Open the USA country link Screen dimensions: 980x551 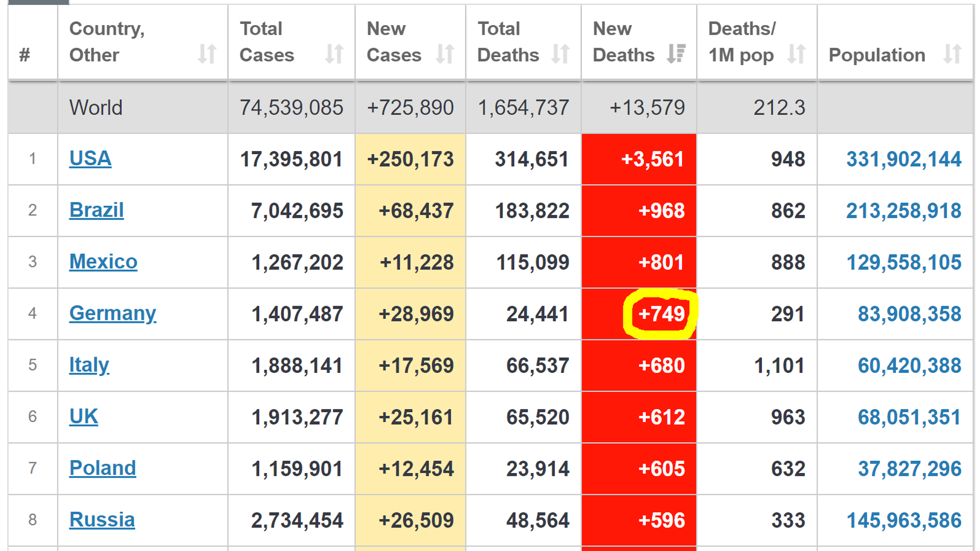pos(90,159)
